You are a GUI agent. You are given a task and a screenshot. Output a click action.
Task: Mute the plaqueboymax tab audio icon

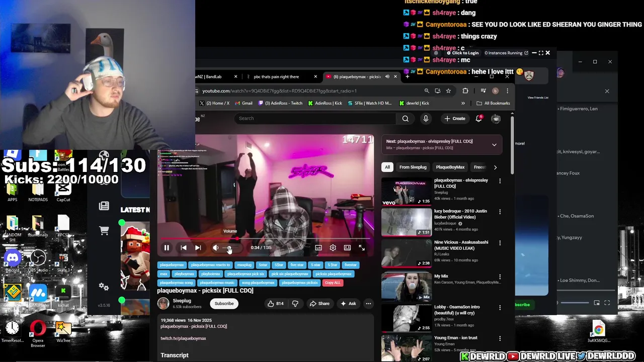tap(387, 77)
